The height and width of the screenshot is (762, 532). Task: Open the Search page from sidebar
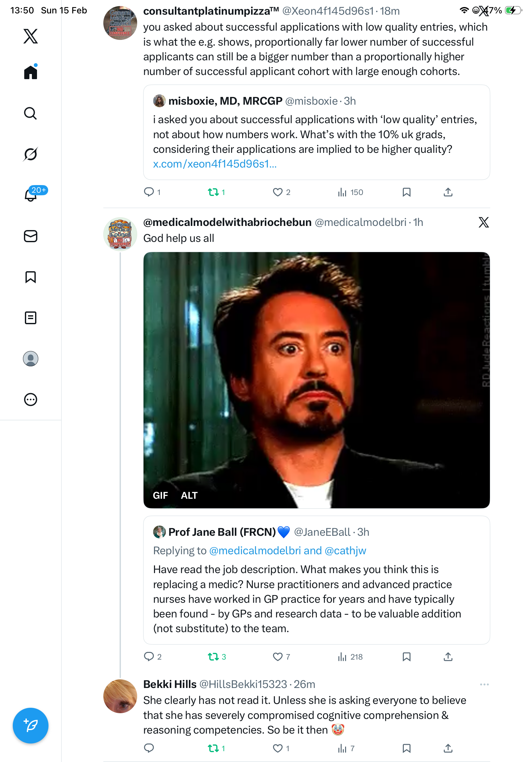click(31, 114)
